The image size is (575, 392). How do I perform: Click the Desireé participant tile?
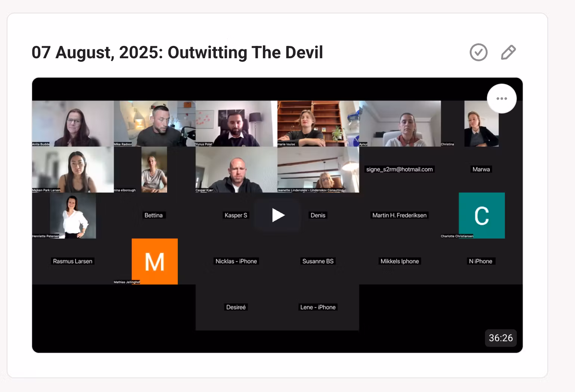[236, 307]
